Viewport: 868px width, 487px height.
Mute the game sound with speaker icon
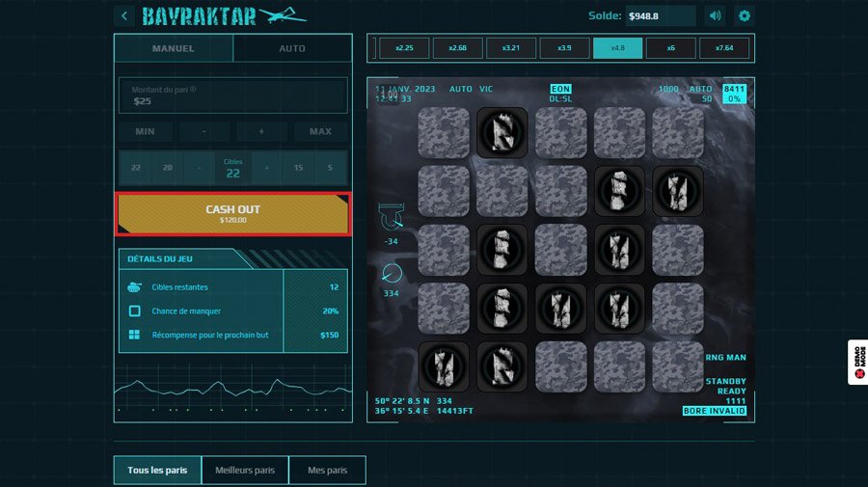715,16
